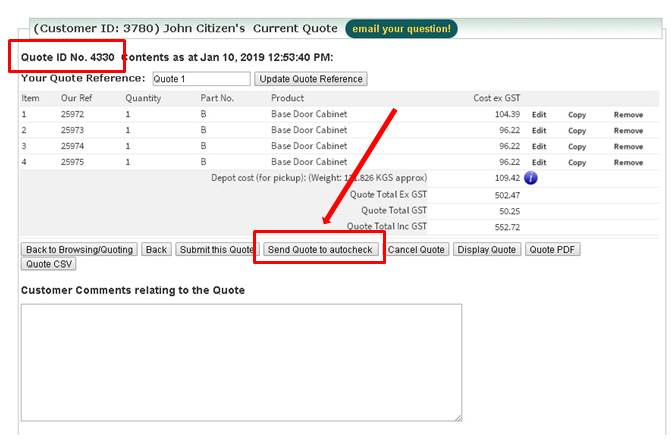Open Display Quote view

click(x=487, y=250)
